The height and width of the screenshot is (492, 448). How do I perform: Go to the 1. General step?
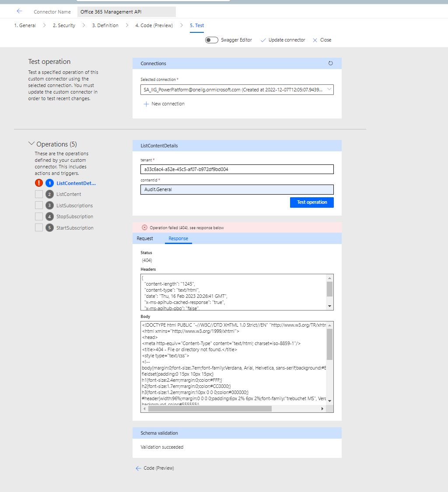pyautogui.click(x=25, y=25)
